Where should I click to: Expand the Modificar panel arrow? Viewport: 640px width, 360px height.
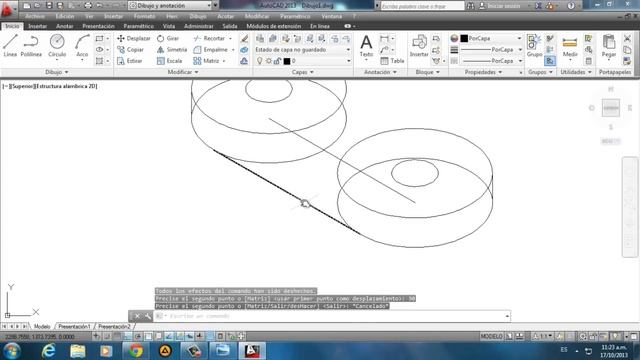(x=196, y=72)
